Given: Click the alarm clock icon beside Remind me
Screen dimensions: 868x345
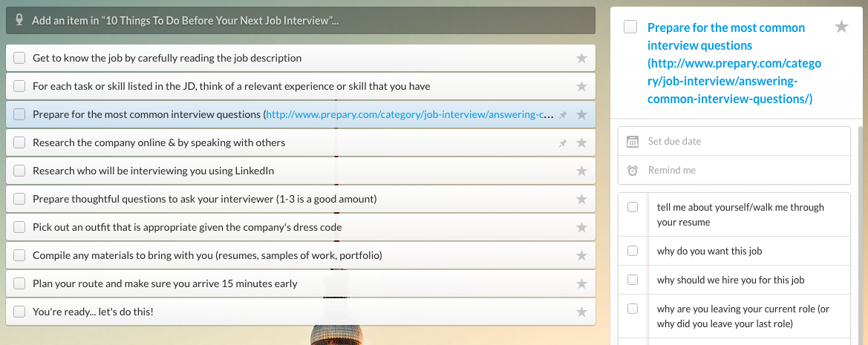Looking at the screenshot, I should tap(633, 171).
